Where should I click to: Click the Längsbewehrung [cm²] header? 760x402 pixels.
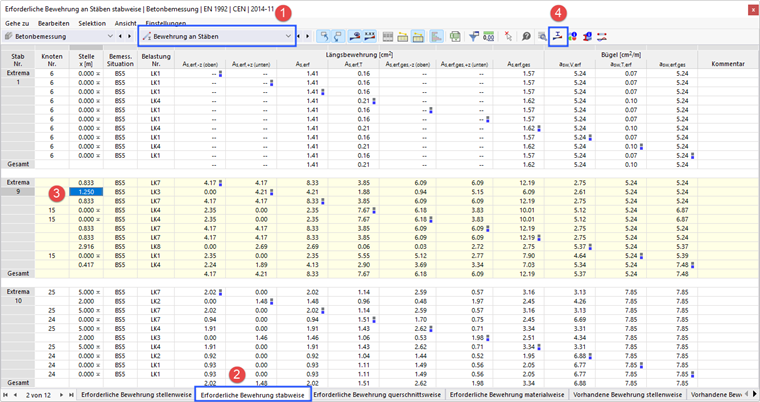coord(359,55)
